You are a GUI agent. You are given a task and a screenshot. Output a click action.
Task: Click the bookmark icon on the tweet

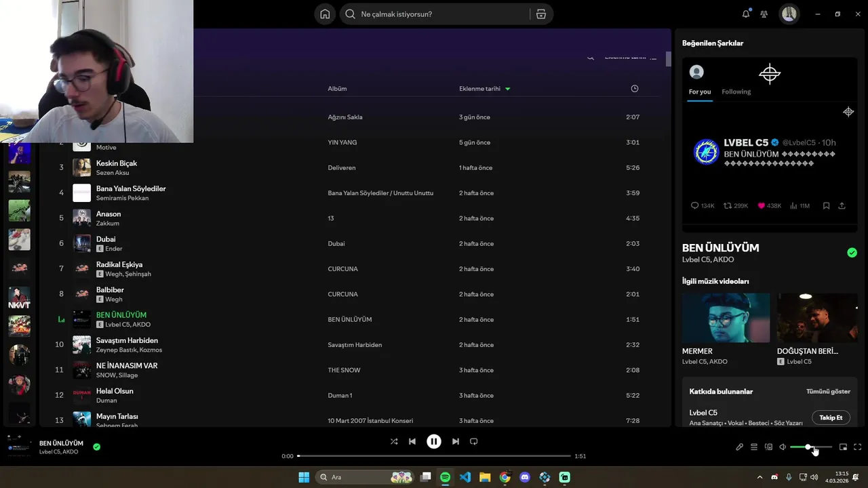826,205
